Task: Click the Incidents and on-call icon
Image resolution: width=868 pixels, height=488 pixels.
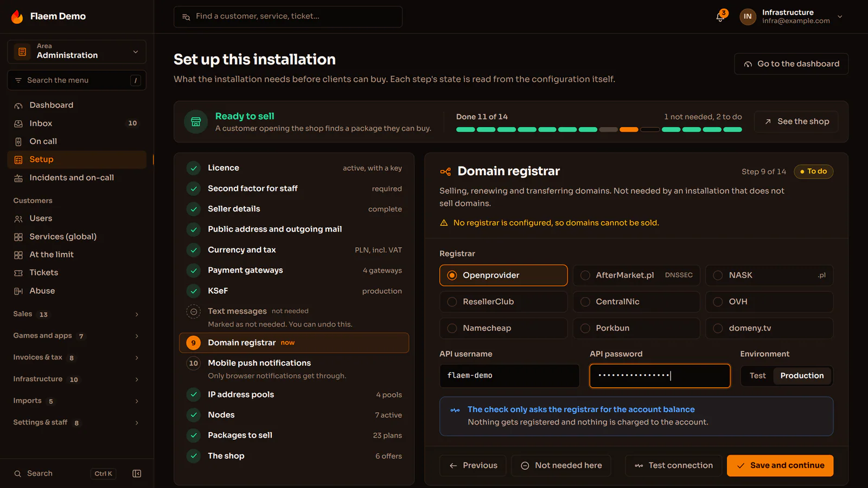Action: click(x=18, y=178)
